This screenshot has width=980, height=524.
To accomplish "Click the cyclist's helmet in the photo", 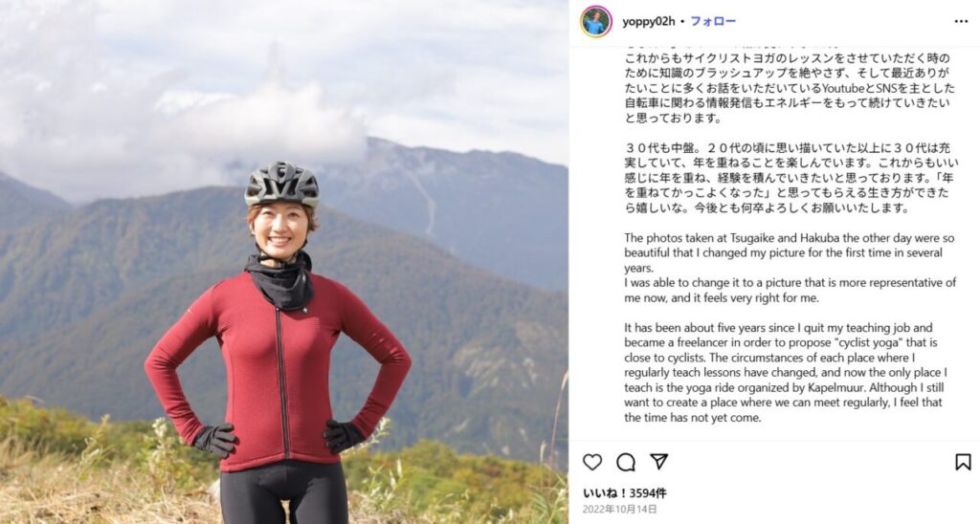I will point(282,184).
